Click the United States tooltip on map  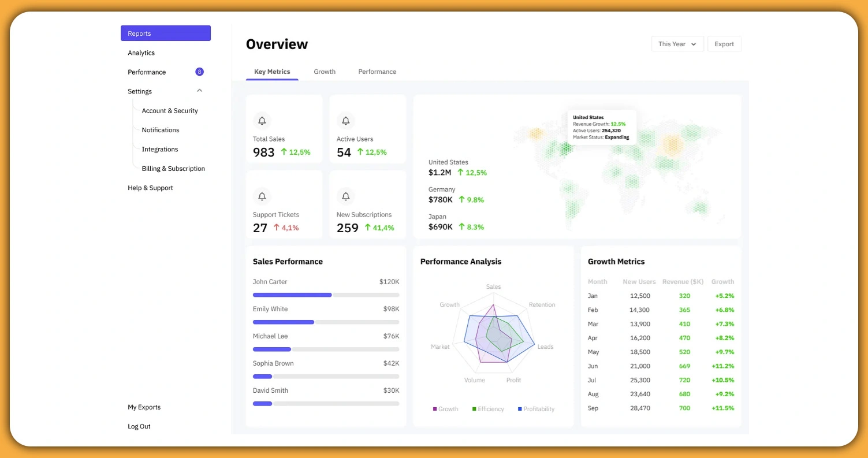[601, 127]
